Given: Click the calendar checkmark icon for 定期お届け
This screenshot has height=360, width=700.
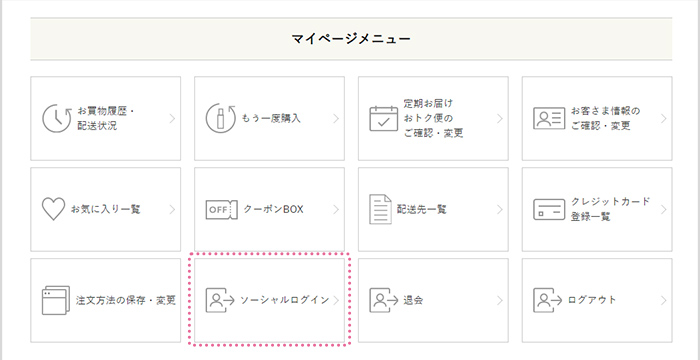Looking at the screenshot, I should pos(383,118).
